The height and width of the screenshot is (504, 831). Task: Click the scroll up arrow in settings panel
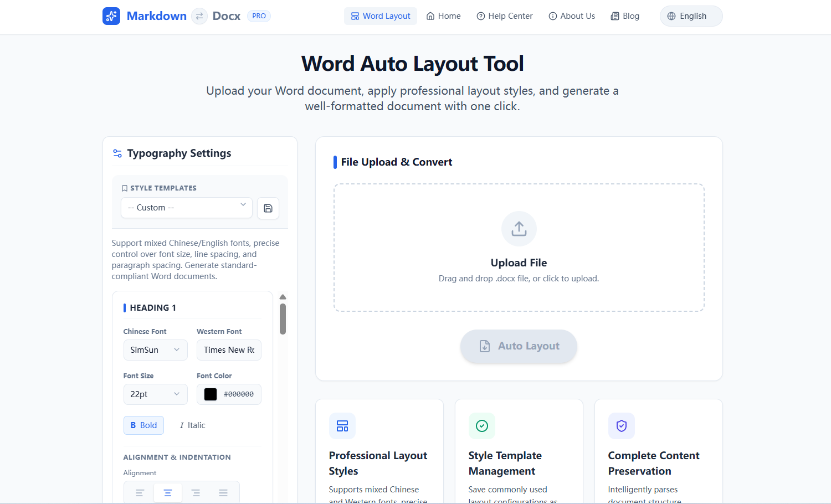click(x=283, y=297)
